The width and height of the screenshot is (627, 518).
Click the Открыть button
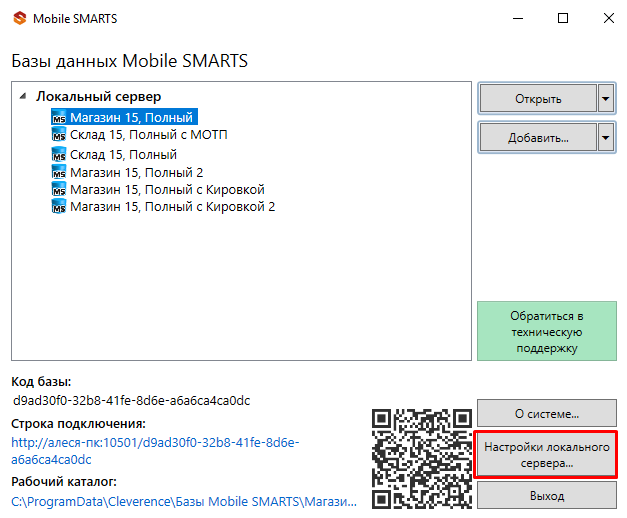click(x=538, y=98)
